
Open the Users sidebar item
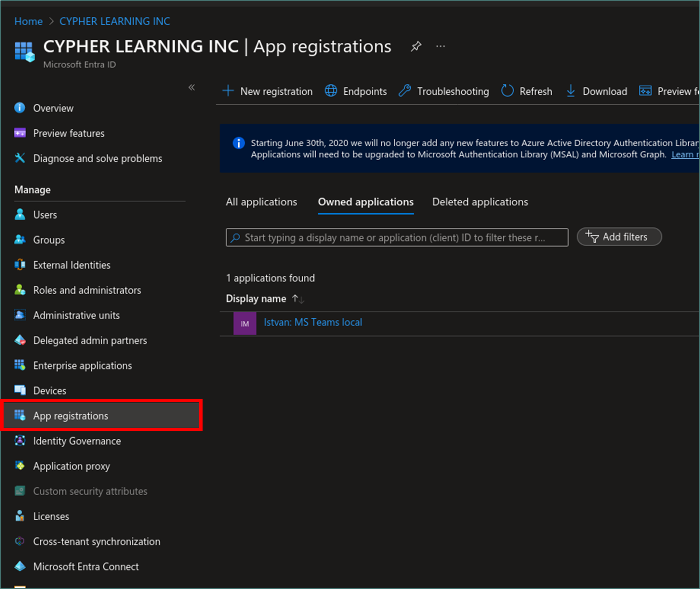click(45, 215)
